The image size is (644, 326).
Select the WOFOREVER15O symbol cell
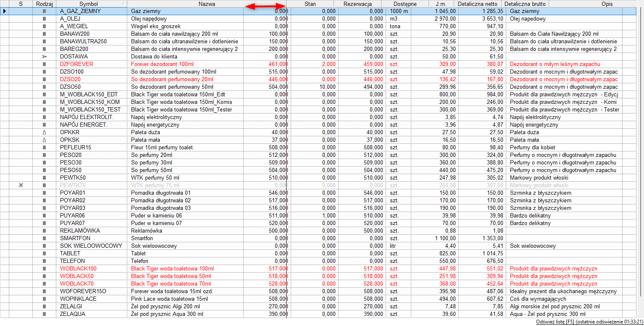click(92, 291)
